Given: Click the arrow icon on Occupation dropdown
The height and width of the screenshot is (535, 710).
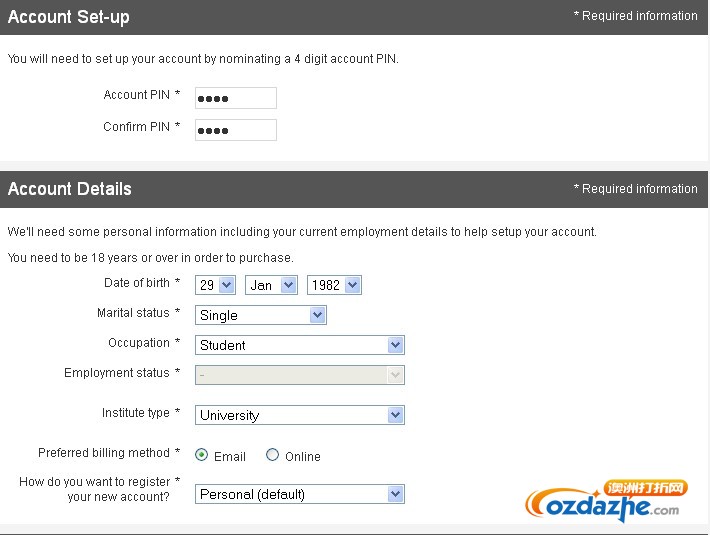Looking at the screenshot, I should 395,345.
